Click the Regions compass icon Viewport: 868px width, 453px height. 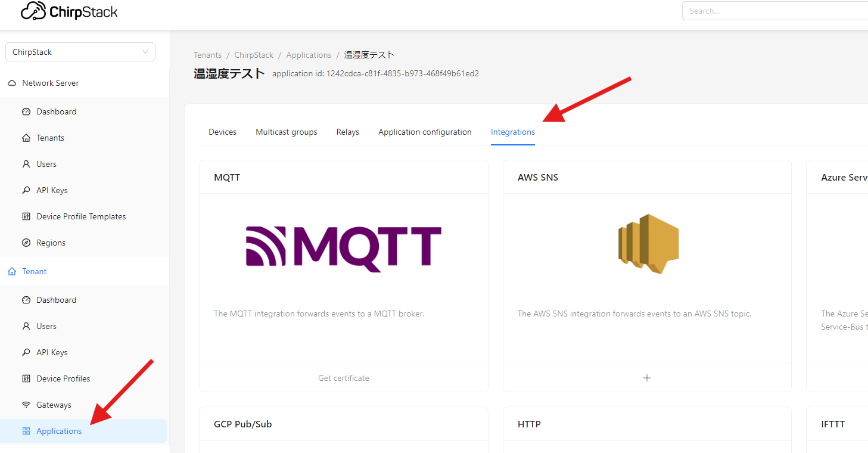coord(26,243)
